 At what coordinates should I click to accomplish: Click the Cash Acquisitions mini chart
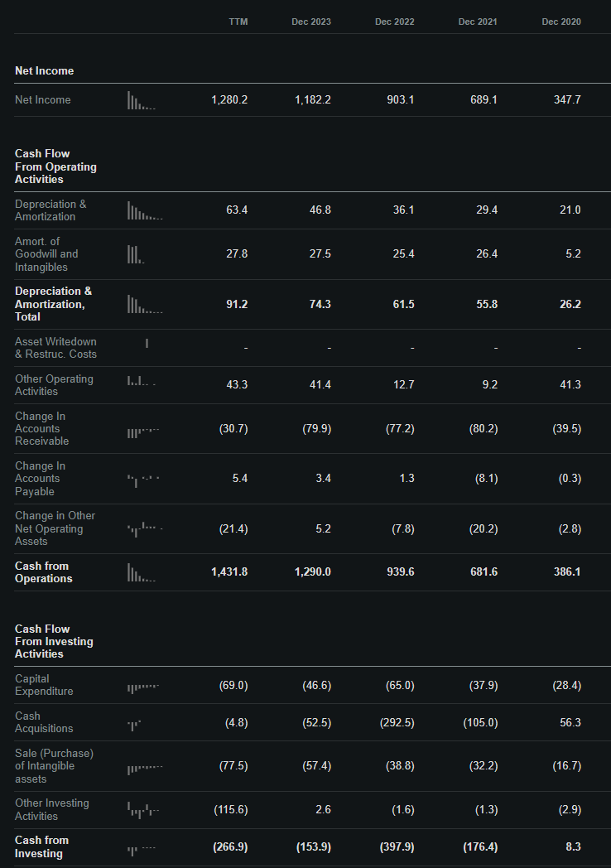tap(135, 725)
